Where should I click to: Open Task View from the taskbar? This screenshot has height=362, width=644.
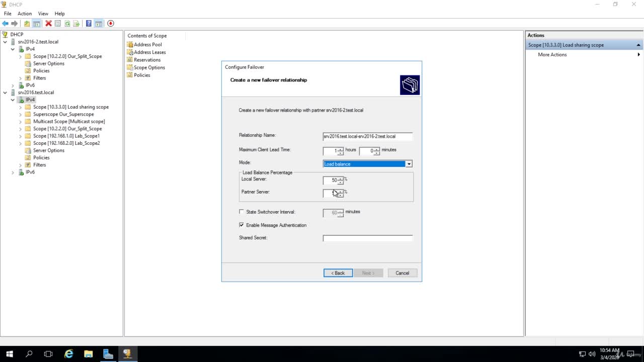click(48, 354)
